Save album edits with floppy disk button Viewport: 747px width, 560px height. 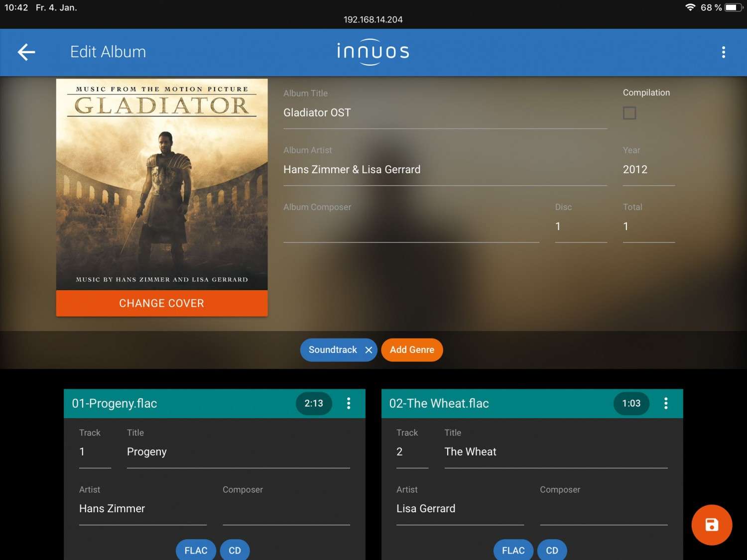pos(712,525)
